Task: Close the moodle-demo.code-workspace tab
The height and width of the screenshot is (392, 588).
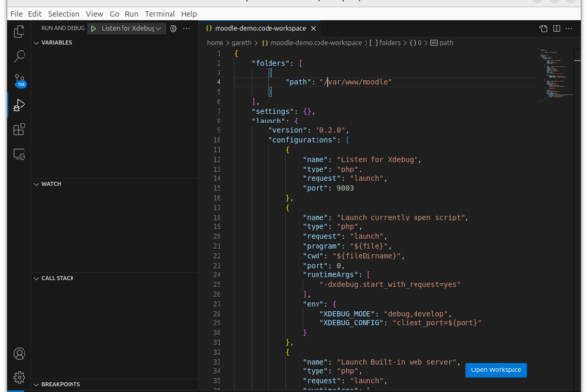Action: [314, 28]
